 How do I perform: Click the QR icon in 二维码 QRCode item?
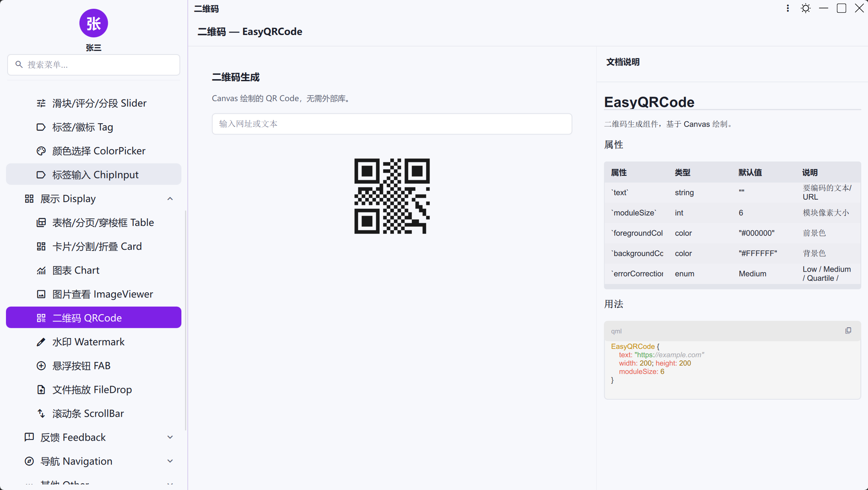pyautogui.click(x=41, y=318)
